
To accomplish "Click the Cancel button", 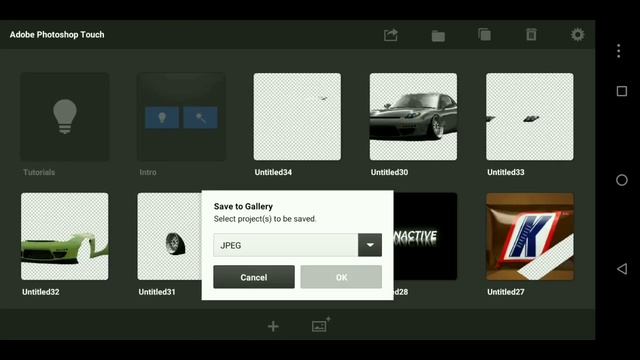I will click(x=254, y=277).
